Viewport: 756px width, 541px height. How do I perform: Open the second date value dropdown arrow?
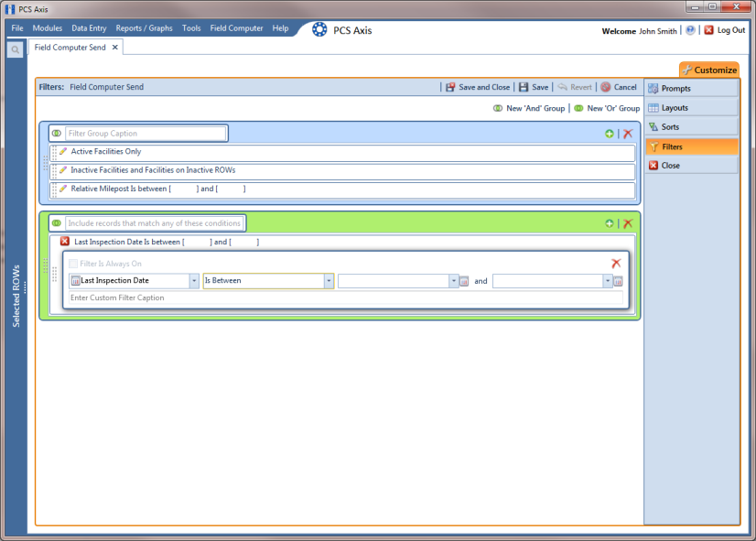(608, 281)
